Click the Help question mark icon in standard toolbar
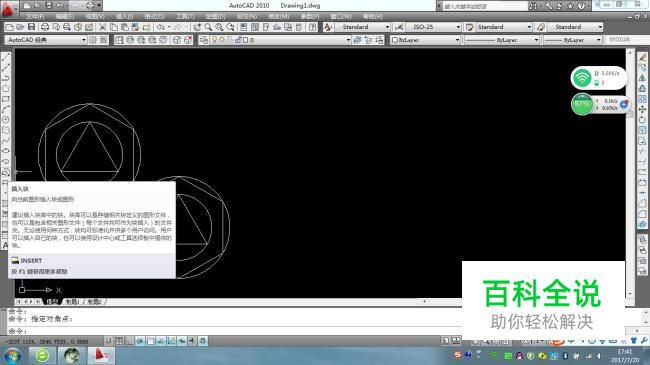Image resolution: width=650 pixels, height=365 pixels. (x=313, y=27)
